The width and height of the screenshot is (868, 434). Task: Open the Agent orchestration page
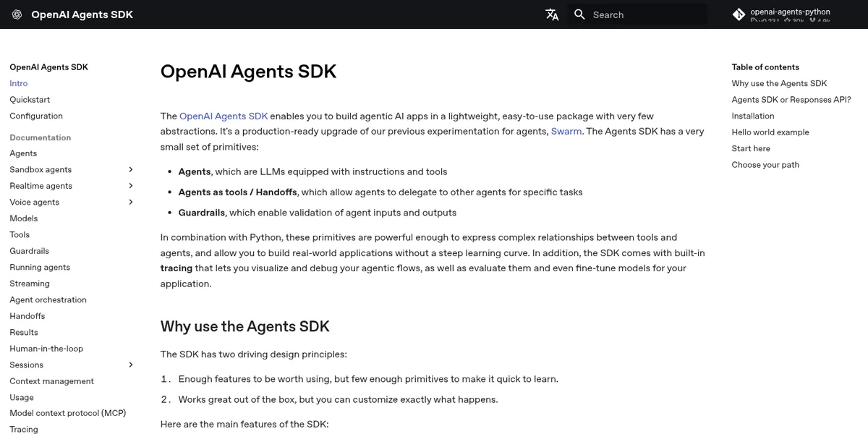pyautogui.click(x=48, y=299)
